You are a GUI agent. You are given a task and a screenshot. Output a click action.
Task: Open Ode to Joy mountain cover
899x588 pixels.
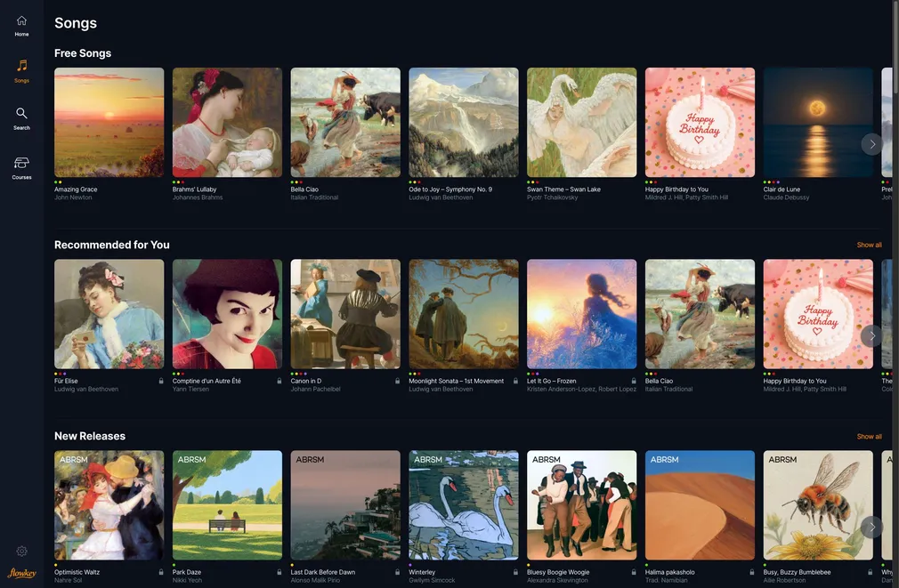[x=463, y=122]
